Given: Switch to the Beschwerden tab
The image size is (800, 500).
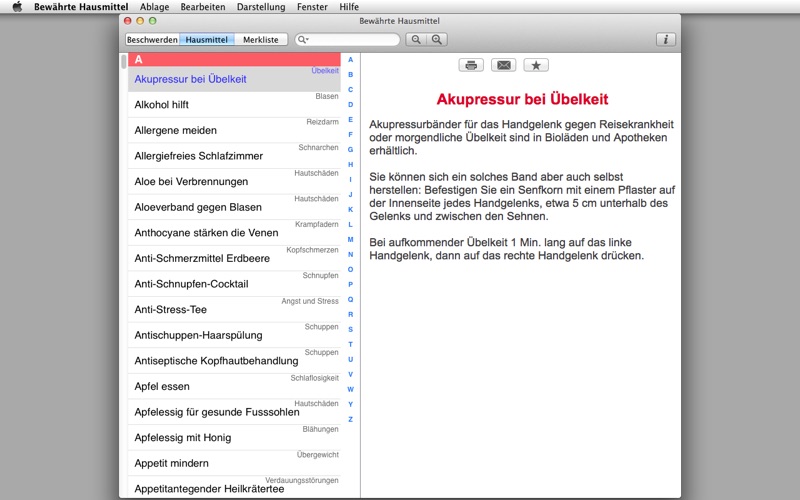Looking at the screenshot, I should pos(152,40).
